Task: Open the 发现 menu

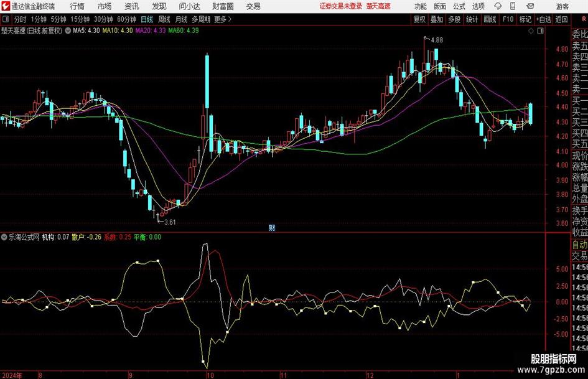Action: (x=159, y=6)
